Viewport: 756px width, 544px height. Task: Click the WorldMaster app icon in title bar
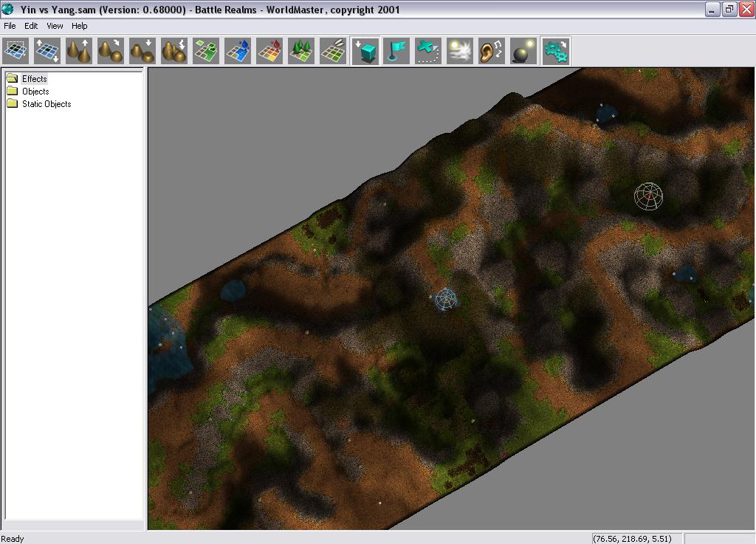[8, 9]
